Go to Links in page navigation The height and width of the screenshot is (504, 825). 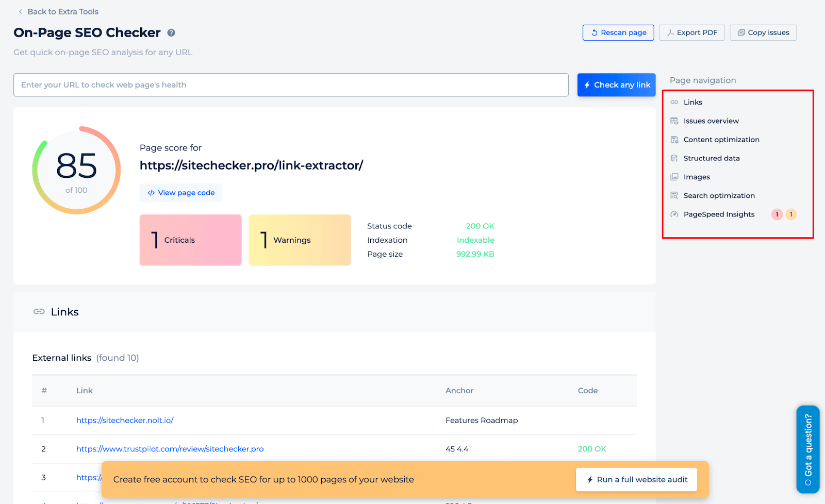(692, 102)
